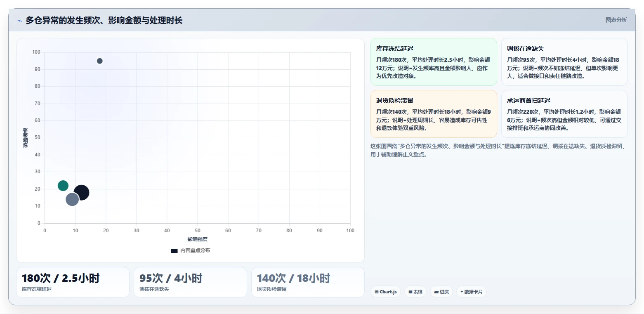Click the lightning icon beside the title
Viewport: 644px width, 314px height.
click(x=19, y=21)
